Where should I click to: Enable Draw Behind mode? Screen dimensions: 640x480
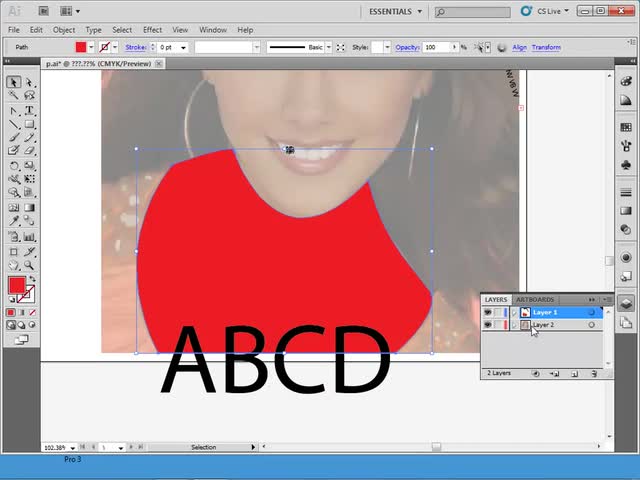click(21, 325)
